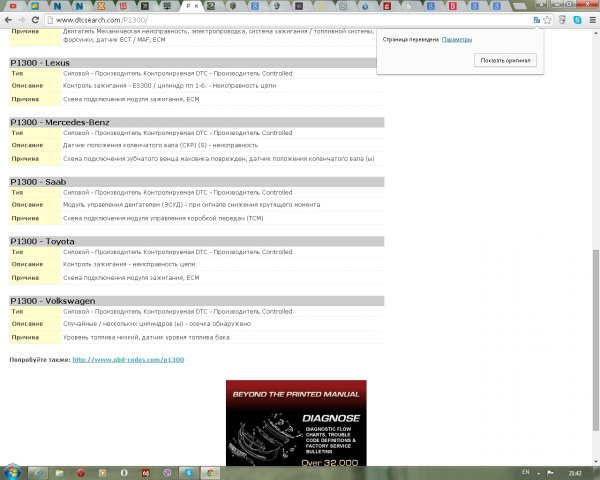The image size is (600, 480).
Task: Click the Saab description about torque reduction
Action: [191, 205]
